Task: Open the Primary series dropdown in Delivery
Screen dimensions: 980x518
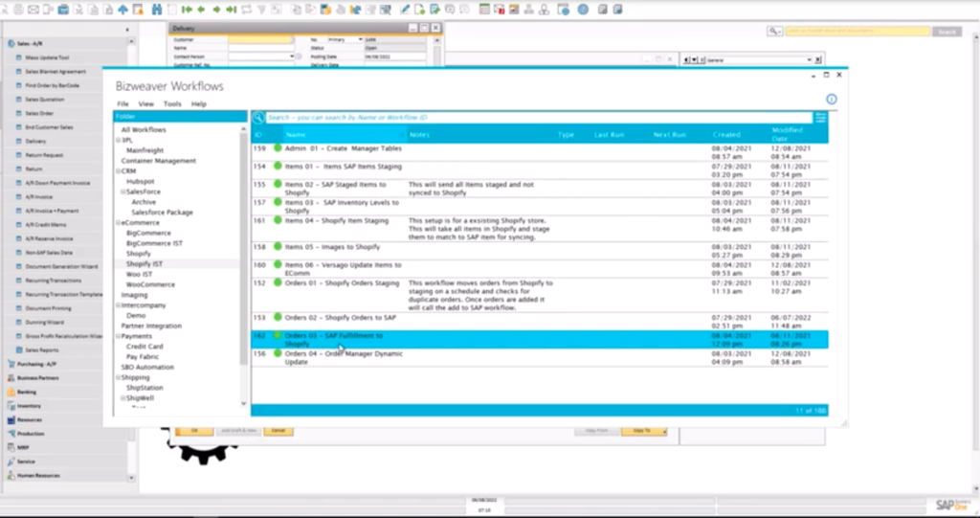Action: point(360,39)
